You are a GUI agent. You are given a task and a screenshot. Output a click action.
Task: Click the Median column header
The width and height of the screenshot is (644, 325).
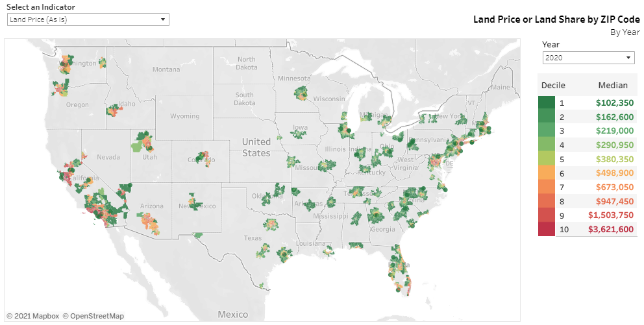click(613, 86)
